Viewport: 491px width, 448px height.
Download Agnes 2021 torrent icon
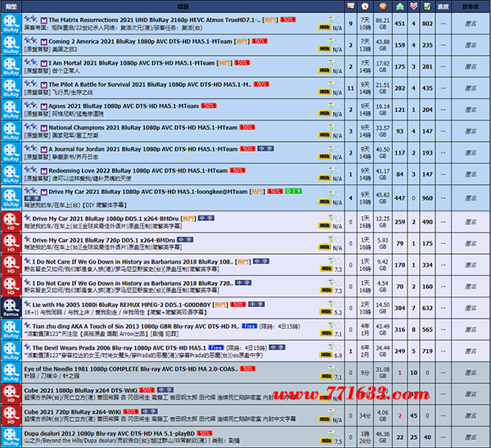[x=331, y=106]
